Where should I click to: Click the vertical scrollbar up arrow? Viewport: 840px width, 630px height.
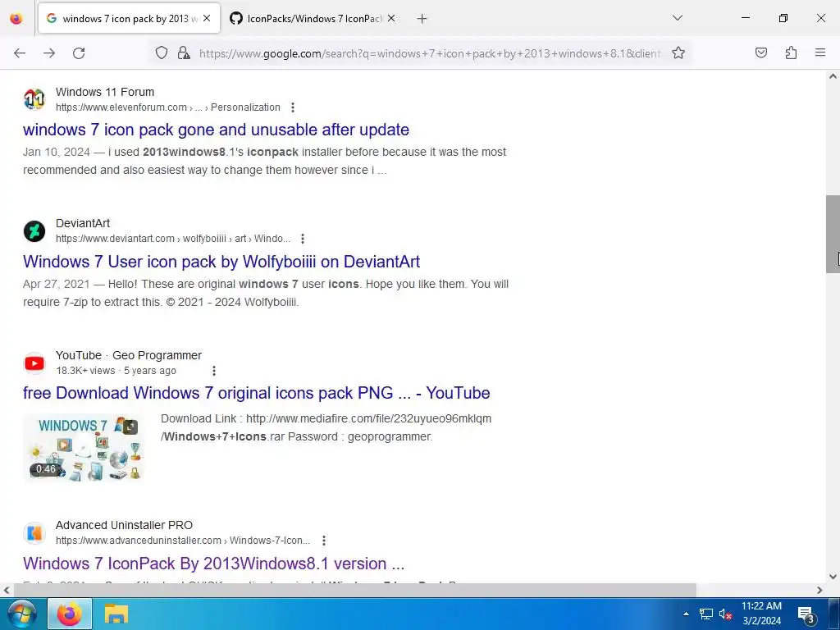pos(833,76)
